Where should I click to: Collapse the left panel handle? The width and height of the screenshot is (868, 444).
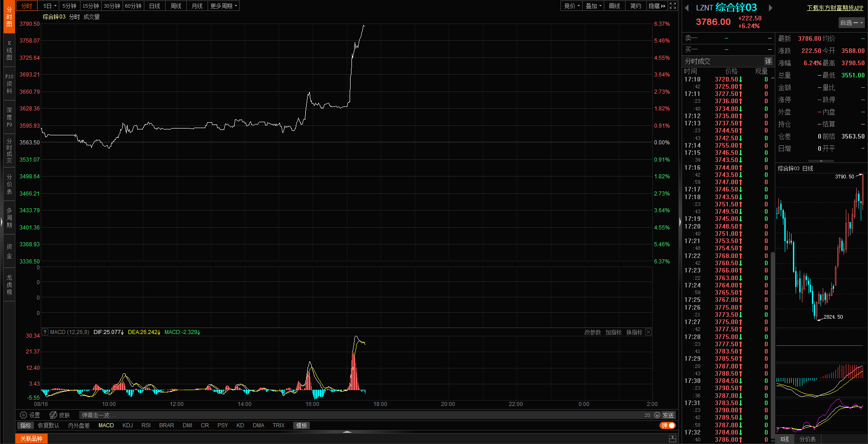1,222
